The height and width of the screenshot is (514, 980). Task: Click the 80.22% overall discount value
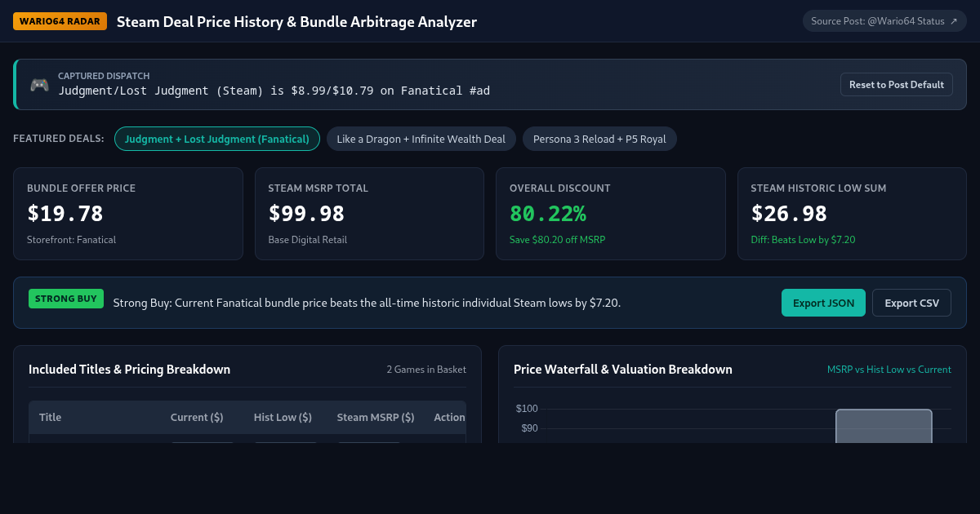pos(548,214)
